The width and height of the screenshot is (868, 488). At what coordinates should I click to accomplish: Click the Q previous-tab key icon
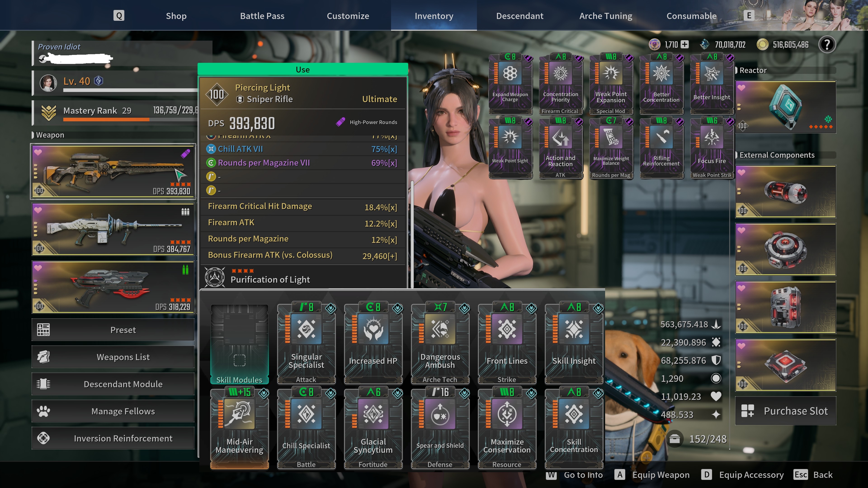click(x=119, y=16)
